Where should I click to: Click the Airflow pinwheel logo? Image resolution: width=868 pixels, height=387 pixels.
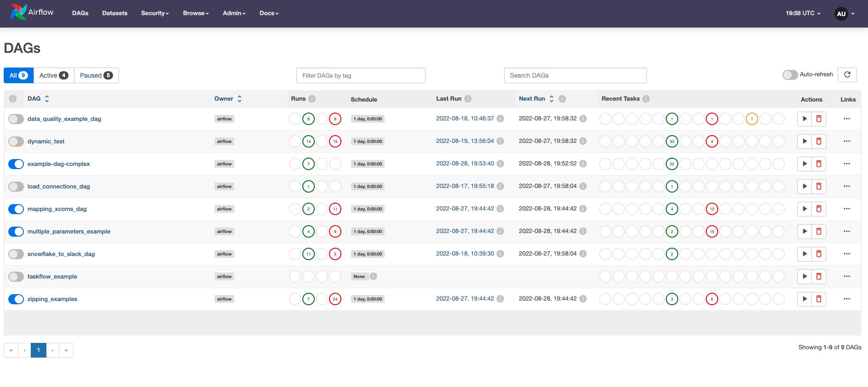coord(18,12)
